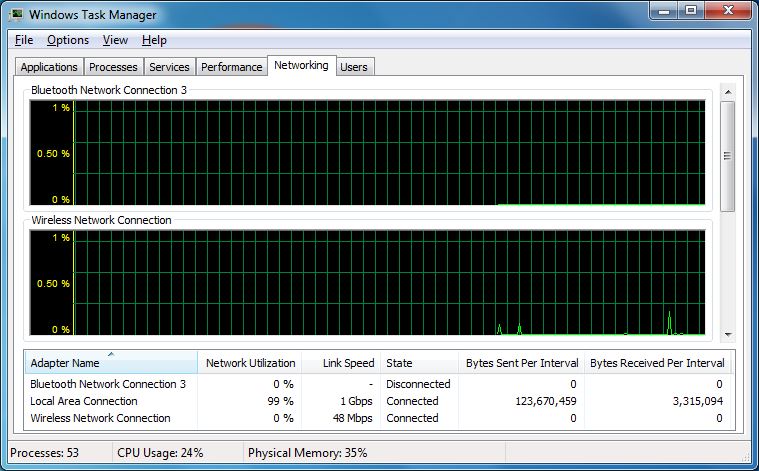Switch to the Processes tab
This screenshot has height=471, width=759.
click(113, 67)
